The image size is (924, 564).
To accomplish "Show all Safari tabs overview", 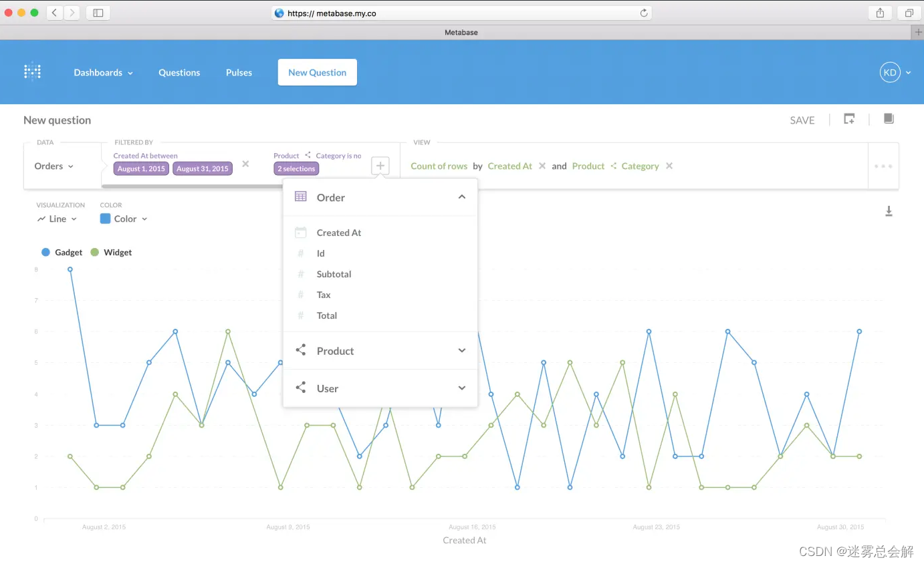I will 909,13.
